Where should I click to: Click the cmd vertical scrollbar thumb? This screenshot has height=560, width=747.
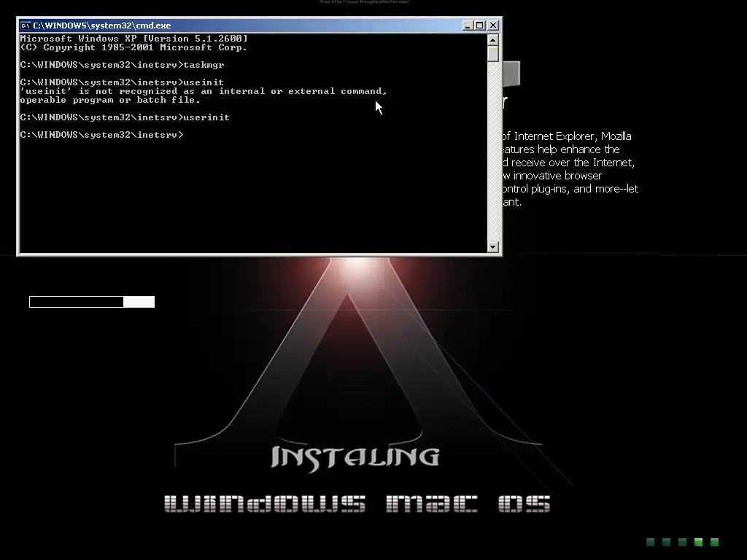point(493,53)
